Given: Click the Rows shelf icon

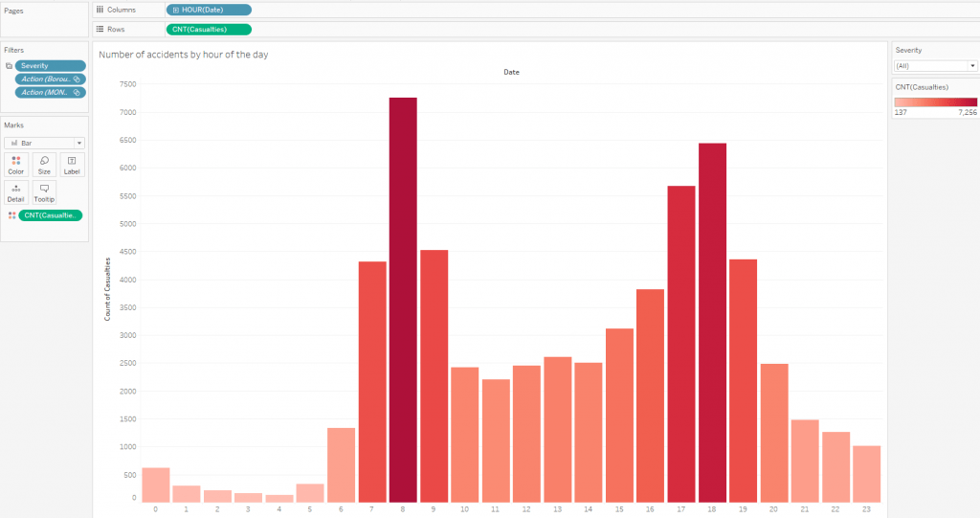Looking at the screenshot, I should pyautogui.click(x=100, y=29).
